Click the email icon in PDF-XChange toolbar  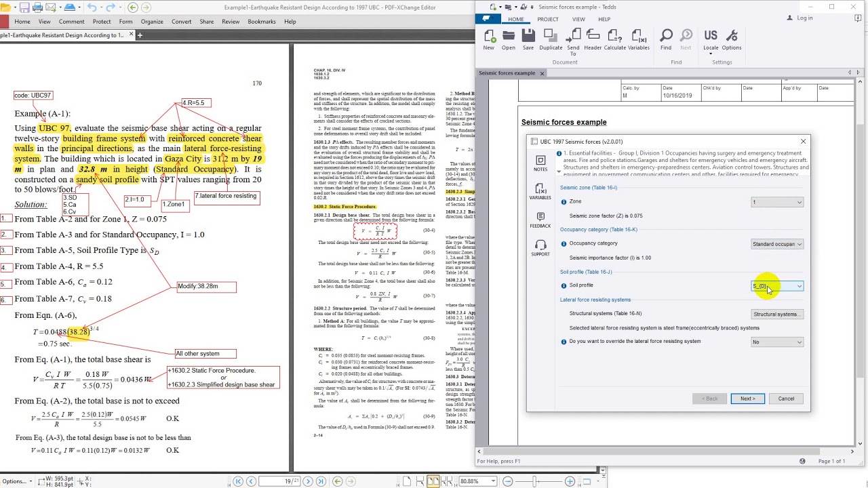coord(52,7)
